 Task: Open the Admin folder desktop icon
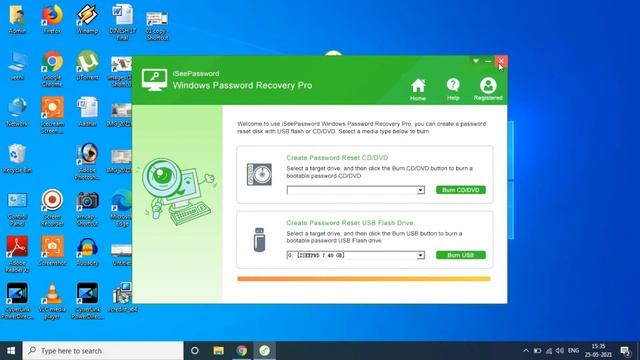pos(17,20)
